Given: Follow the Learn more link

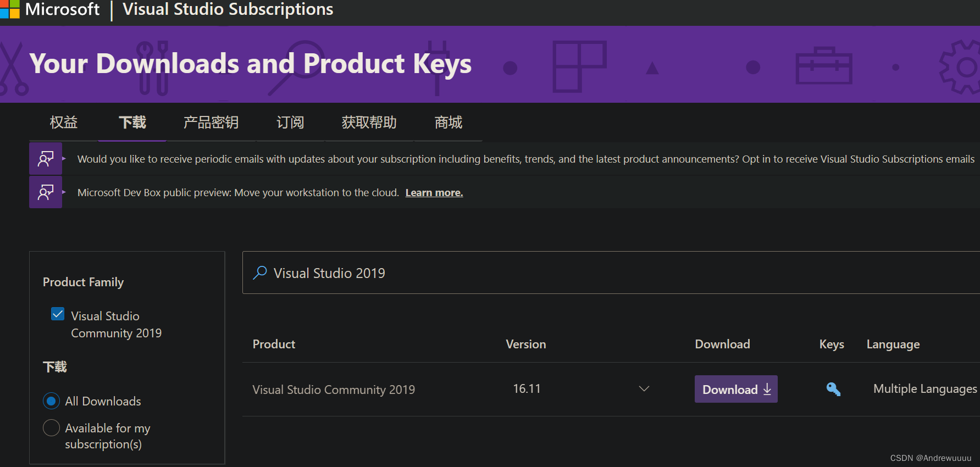Looking at the screenshot, I should point(434,193).
